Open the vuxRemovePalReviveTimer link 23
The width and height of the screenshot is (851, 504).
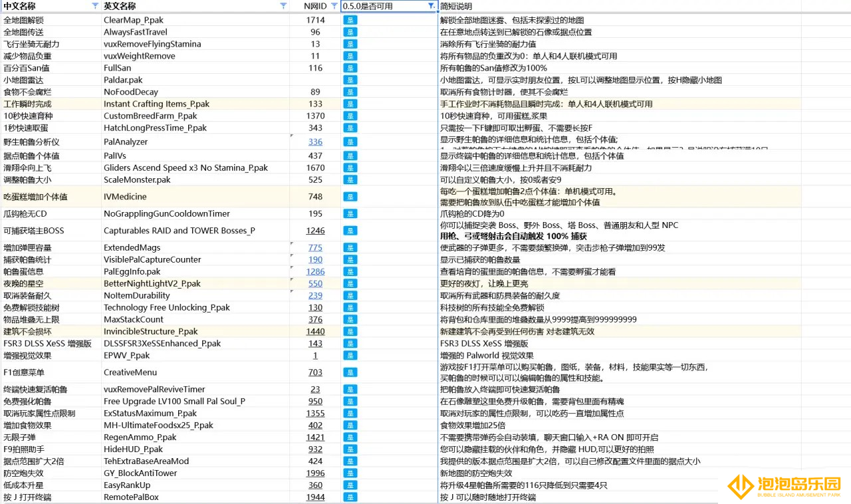tap(315, 389)
